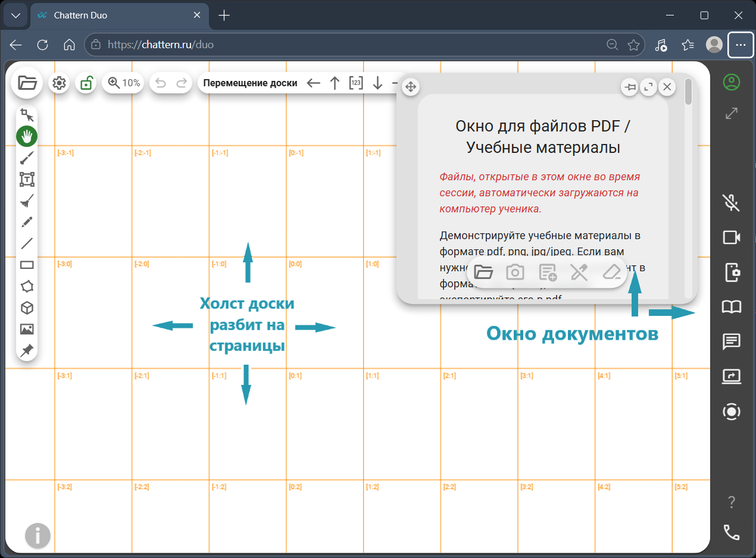This screenshot has width=756, height=558.
Task: Open the board files folder menu
Action: [27, 83]
